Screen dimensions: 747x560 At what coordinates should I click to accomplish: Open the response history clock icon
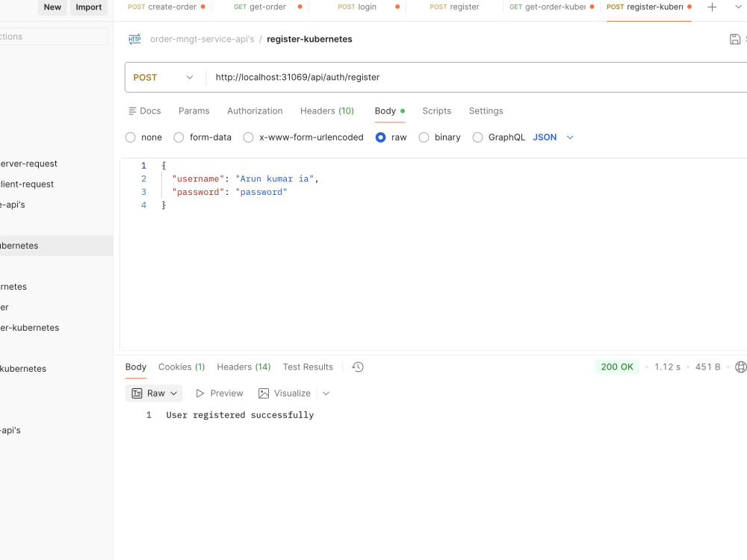tap(358, 367)
